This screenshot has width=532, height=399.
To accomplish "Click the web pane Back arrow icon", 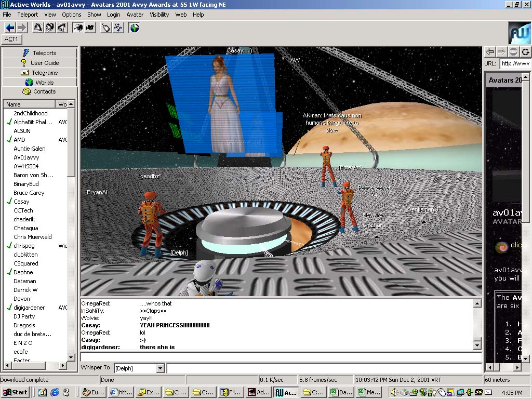I will coord(490,51).
